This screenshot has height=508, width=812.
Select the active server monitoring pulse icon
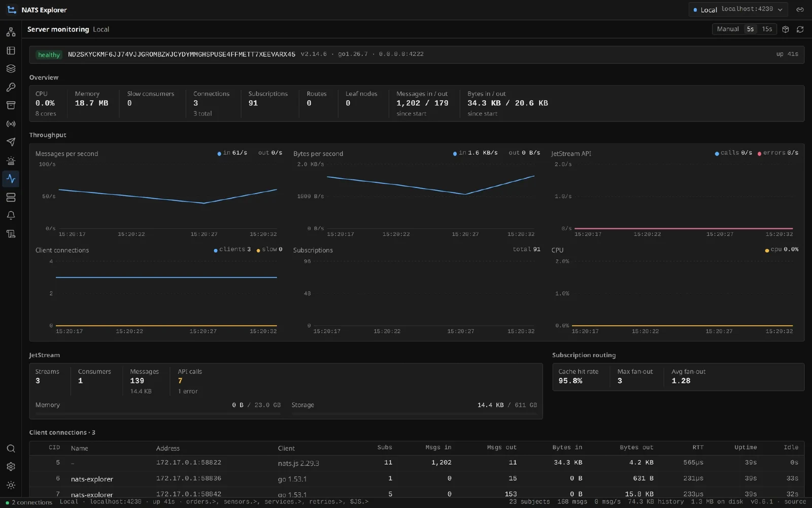point(11,179)
